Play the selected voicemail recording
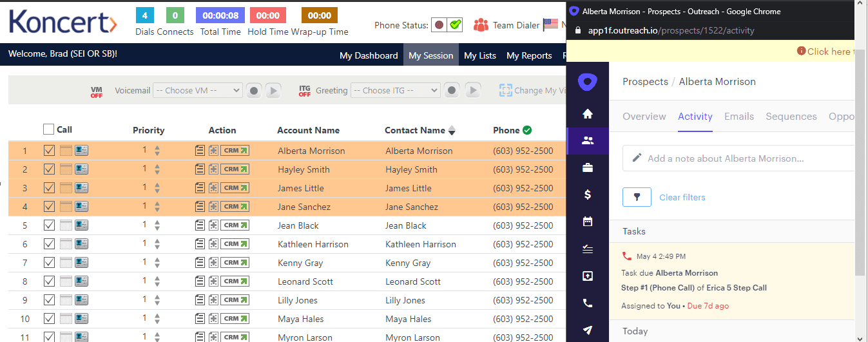 (273, 91)
